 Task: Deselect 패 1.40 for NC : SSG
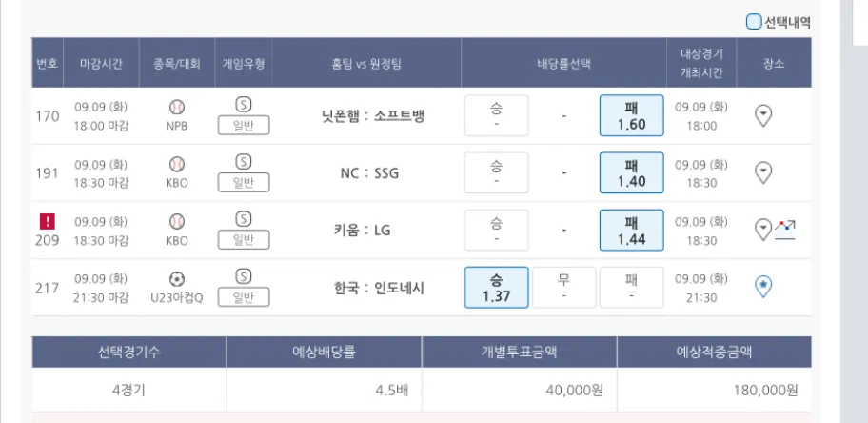[x=631, y=173]
